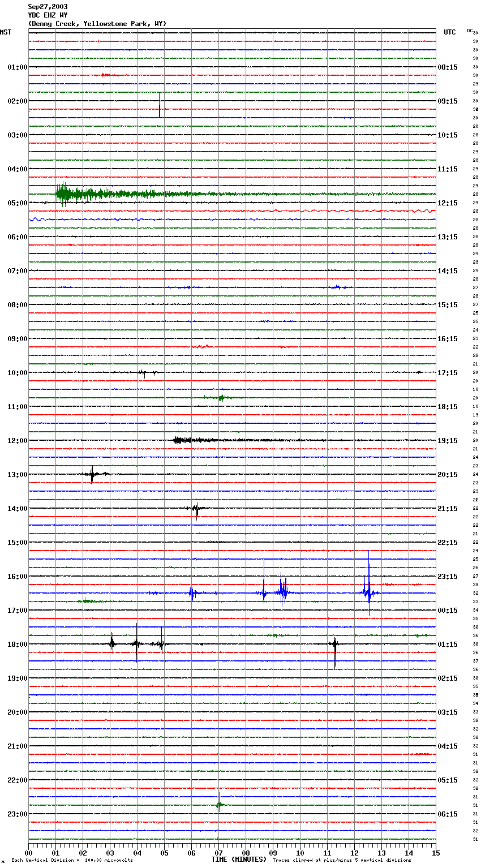Click the 11:15 UTC time label

448,169
